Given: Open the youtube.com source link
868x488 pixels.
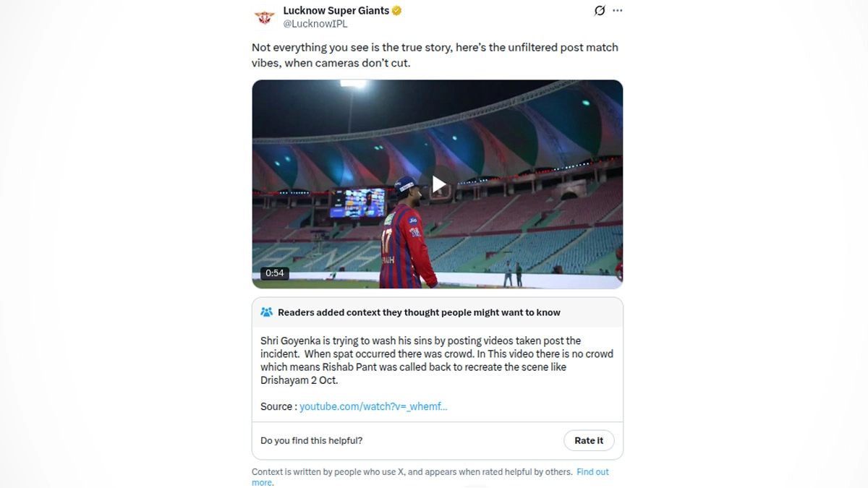Looking at the screenshot, I should coord(373,406).
